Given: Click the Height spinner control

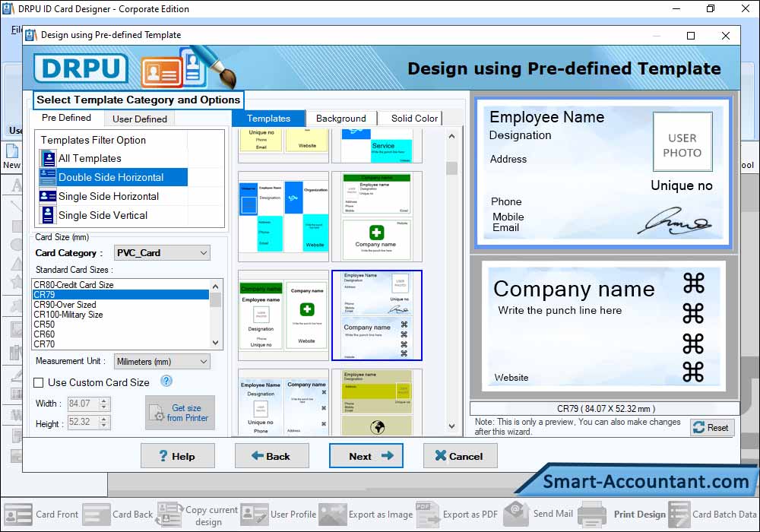Looking at the screenshot, I should pos(103,422).
